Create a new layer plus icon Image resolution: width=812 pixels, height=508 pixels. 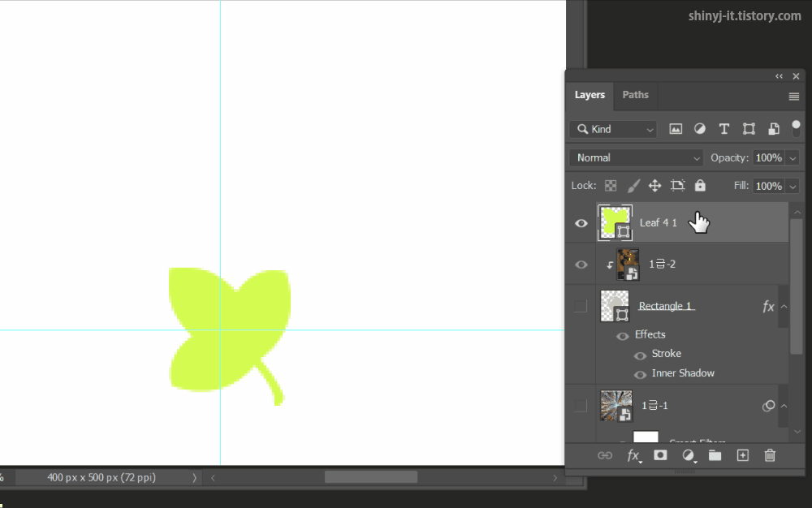[x=743, y=455]
